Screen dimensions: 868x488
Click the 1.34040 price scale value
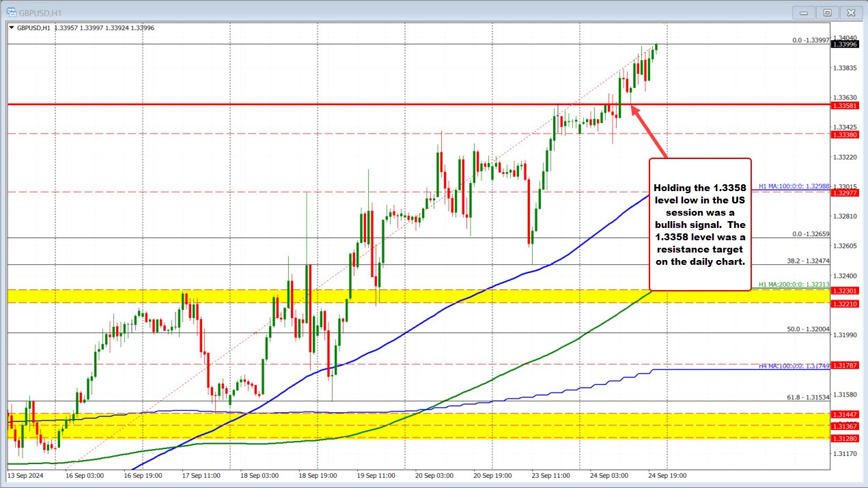(845, 38)
